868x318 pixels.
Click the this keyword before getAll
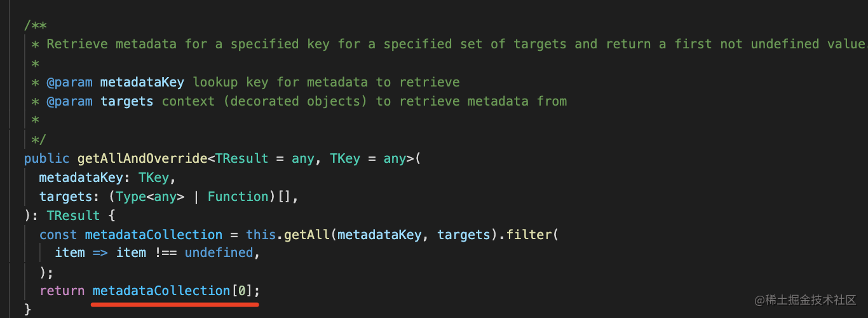pos(261,235)
